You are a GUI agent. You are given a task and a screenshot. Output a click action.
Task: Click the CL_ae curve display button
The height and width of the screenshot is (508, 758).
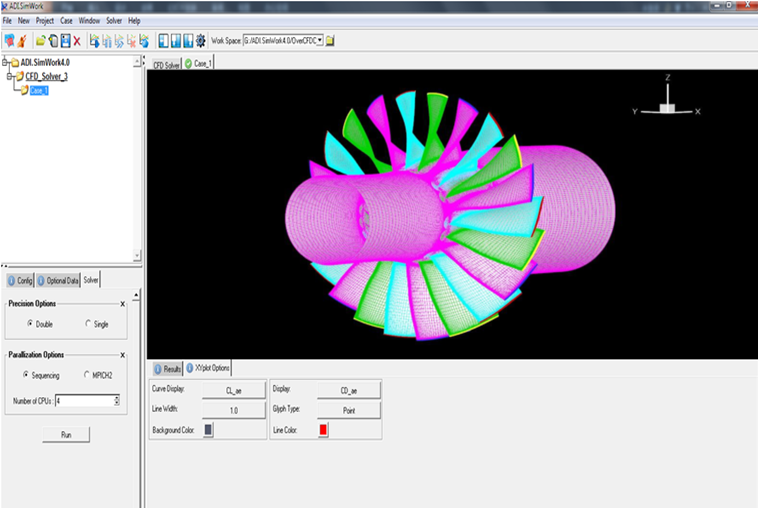coord(233,390)
